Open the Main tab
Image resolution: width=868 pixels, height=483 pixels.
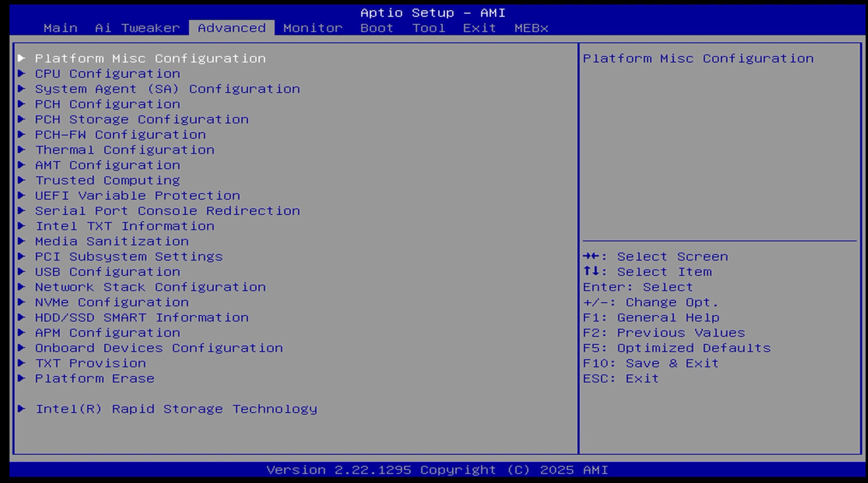click(60, 28)
